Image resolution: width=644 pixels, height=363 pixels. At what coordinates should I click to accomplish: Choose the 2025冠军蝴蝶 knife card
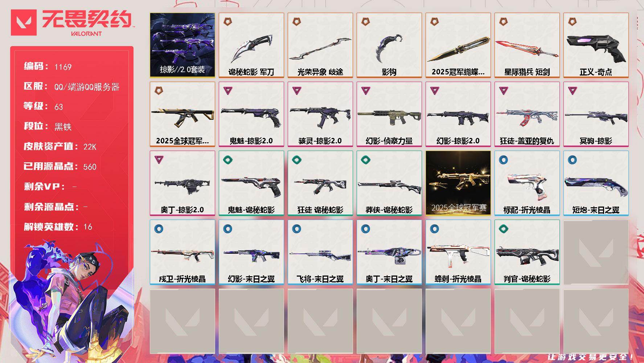tap(458, 45)
